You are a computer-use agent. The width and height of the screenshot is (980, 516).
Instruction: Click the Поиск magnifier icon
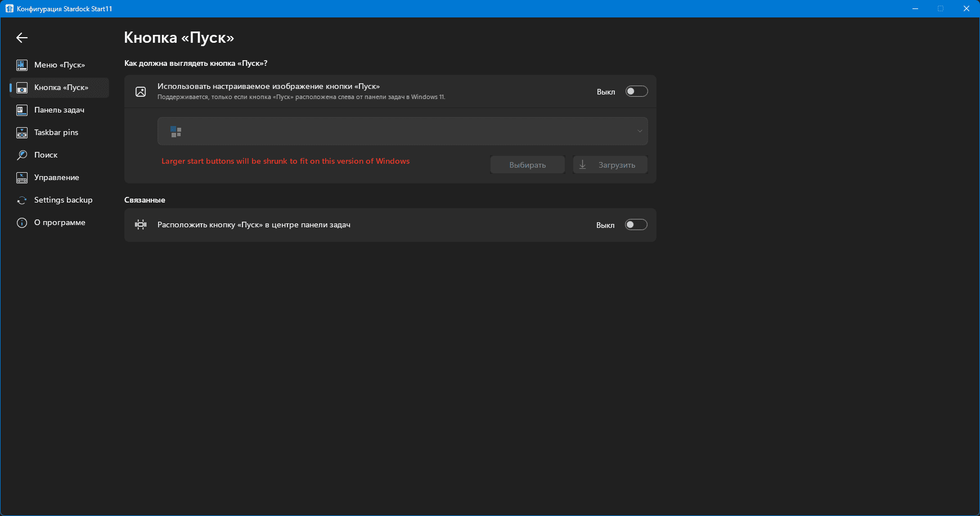[22, 155]
